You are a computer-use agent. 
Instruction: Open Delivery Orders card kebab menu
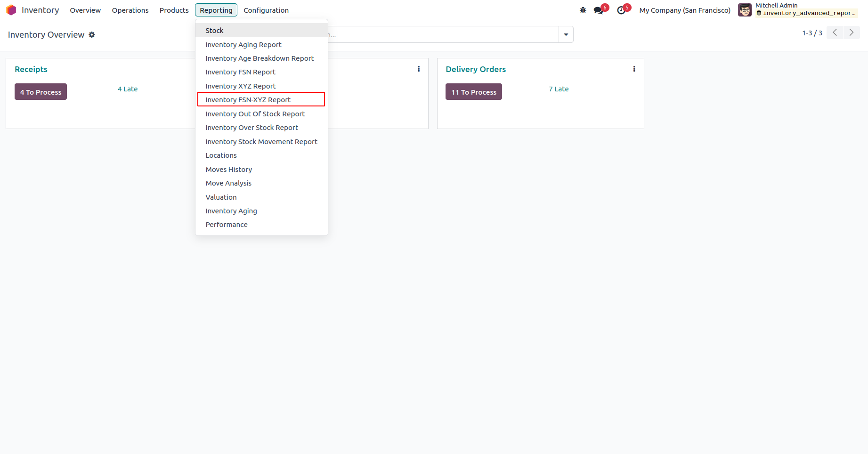coord(634,69)
